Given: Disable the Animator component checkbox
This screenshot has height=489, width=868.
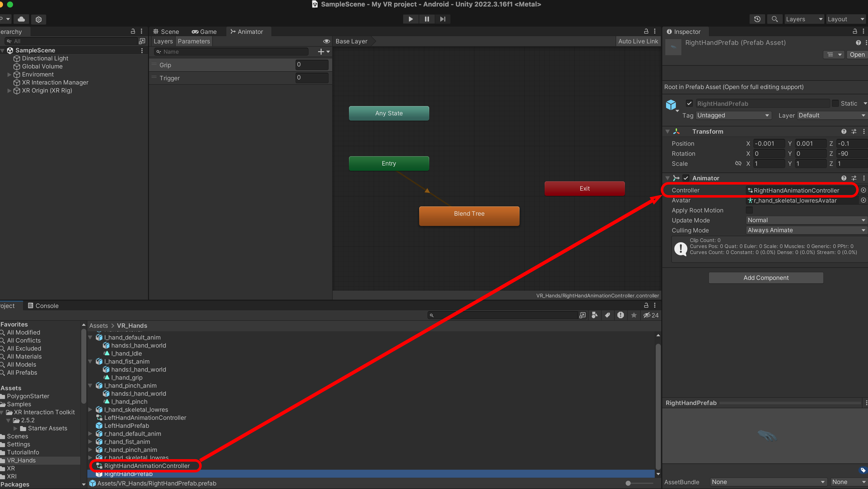Looking at the screenshot, I should pos(686,178).
